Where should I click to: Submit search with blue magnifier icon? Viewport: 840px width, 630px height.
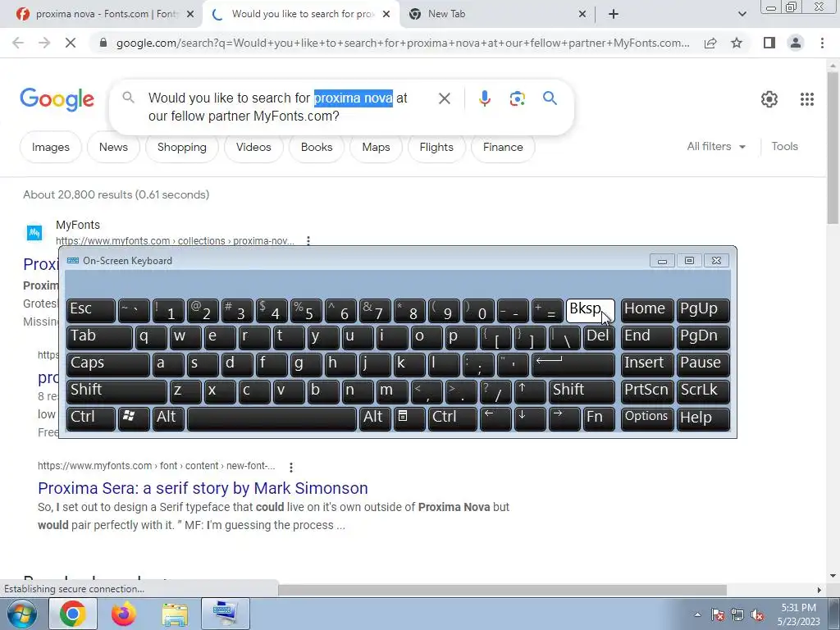(x=550, y=98)
